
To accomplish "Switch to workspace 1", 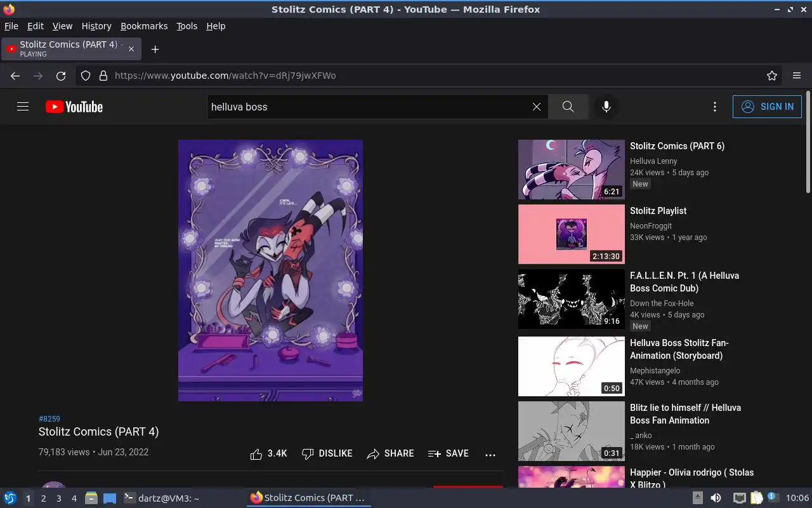I will click(28, 498).
